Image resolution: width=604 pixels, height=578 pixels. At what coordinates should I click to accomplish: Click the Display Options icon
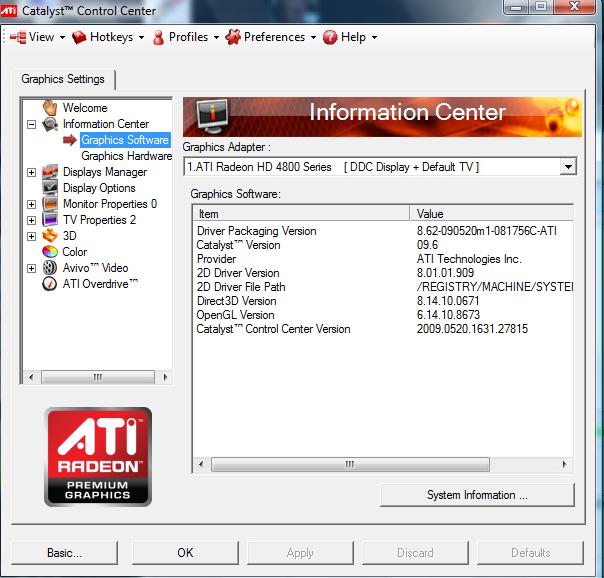(x=50, y=188)
